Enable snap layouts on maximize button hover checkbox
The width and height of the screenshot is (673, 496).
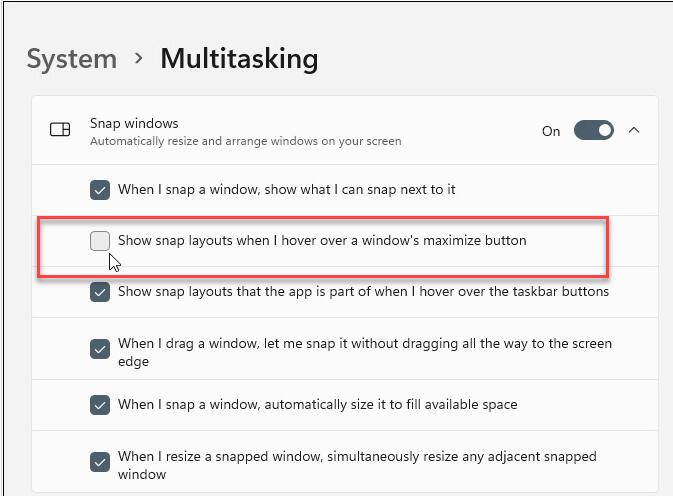tap(100, 241)
